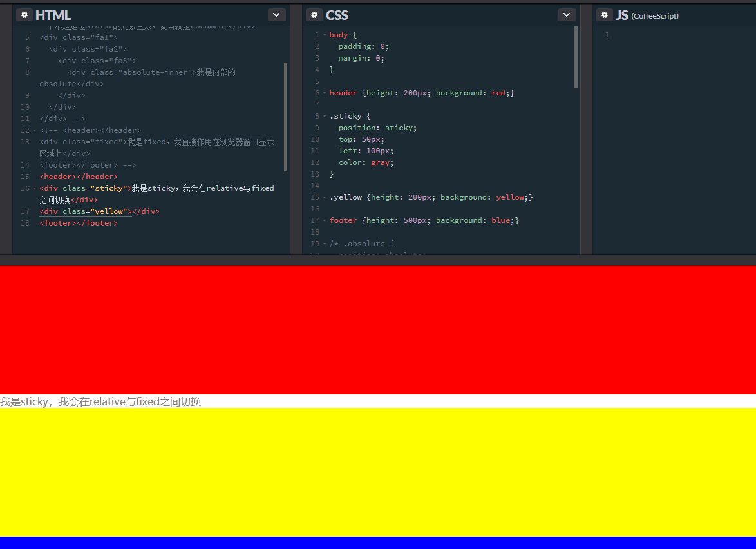
Task: Fold the header rule at CSS line 6
Action: pyautogui.click(x=325, y=93)
